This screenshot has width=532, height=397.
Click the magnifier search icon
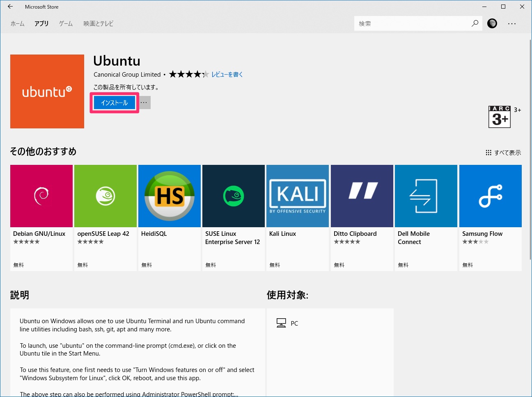coord(475,23)
